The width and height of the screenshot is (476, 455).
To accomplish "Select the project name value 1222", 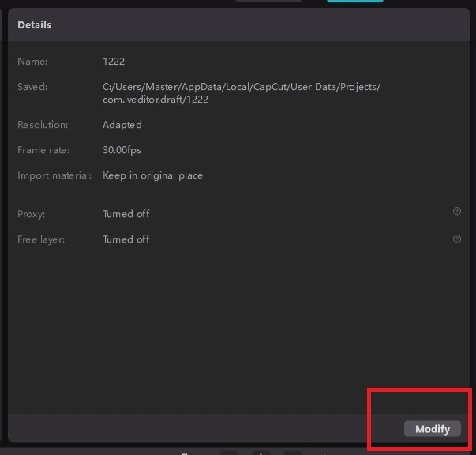I will click(x=114, y=62).
